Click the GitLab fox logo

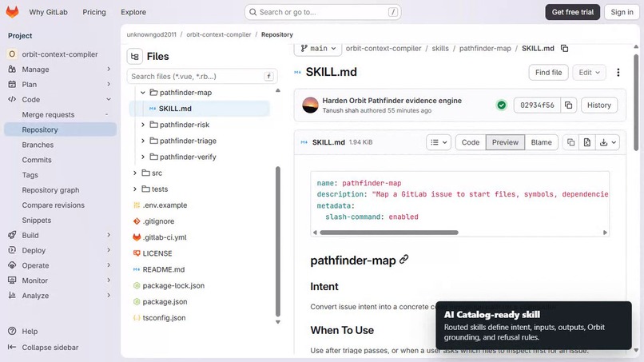[12, 12]
